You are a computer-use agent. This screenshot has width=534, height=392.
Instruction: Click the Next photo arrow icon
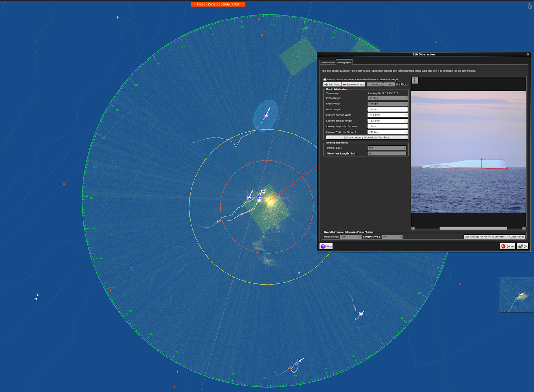point(386,84)
